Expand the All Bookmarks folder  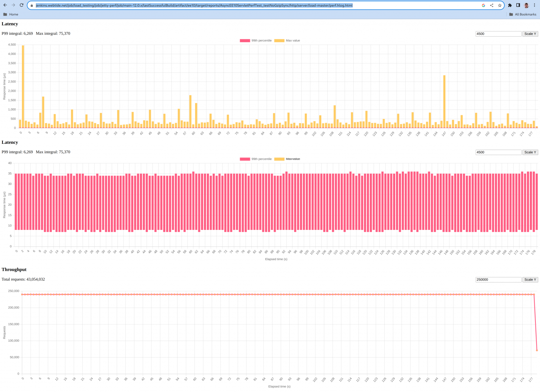[x=523, y=14]
